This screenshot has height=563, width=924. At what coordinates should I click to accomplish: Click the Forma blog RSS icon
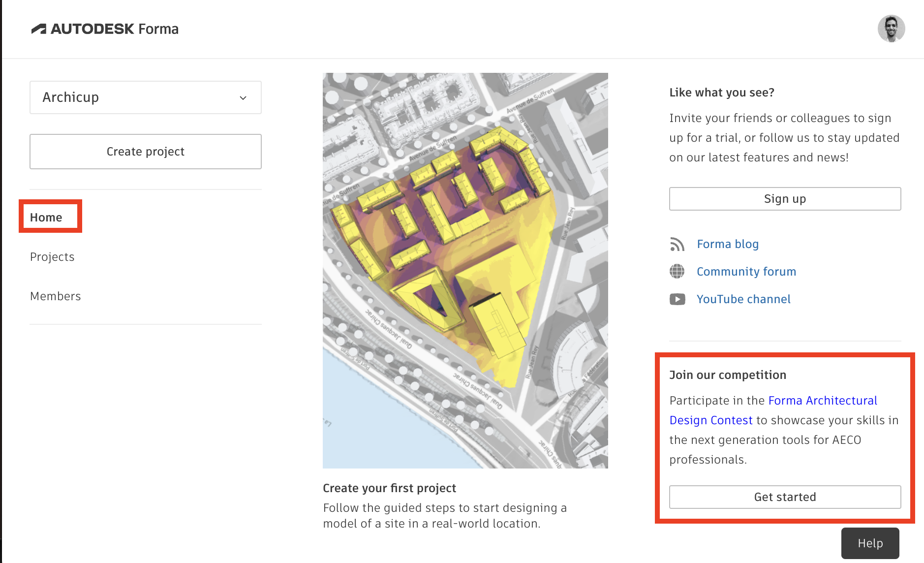pos(677,244)
